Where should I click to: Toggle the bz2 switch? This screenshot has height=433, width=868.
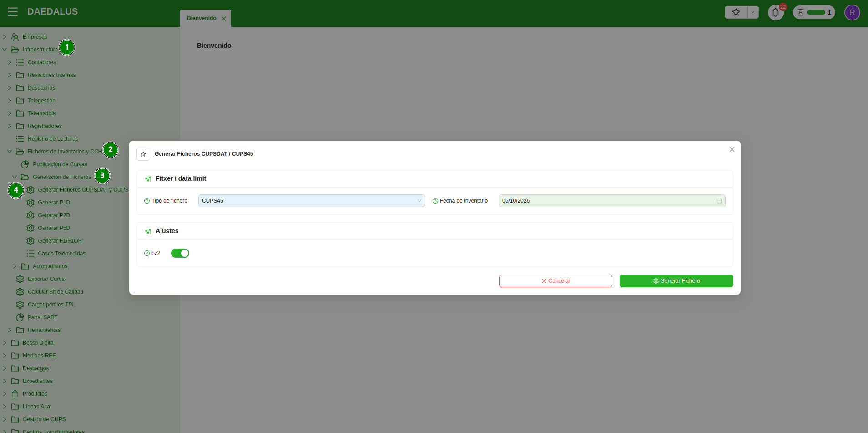coord(180,253)
